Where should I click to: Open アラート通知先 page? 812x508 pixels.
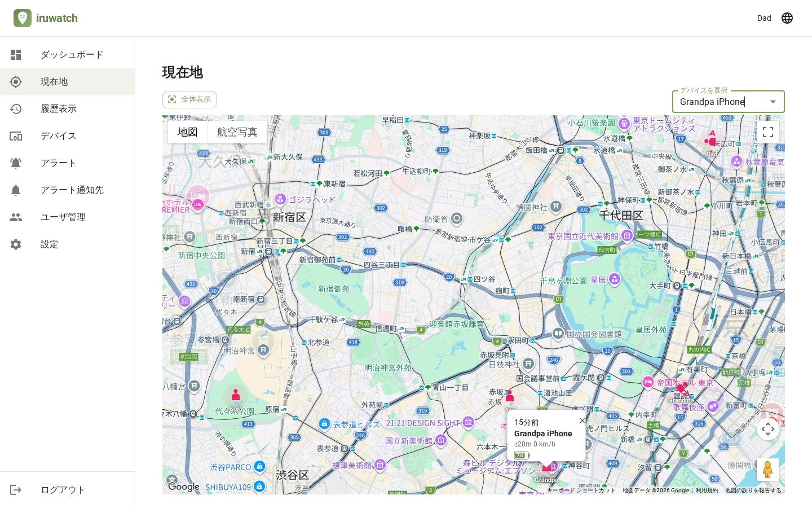pos(68,190)
